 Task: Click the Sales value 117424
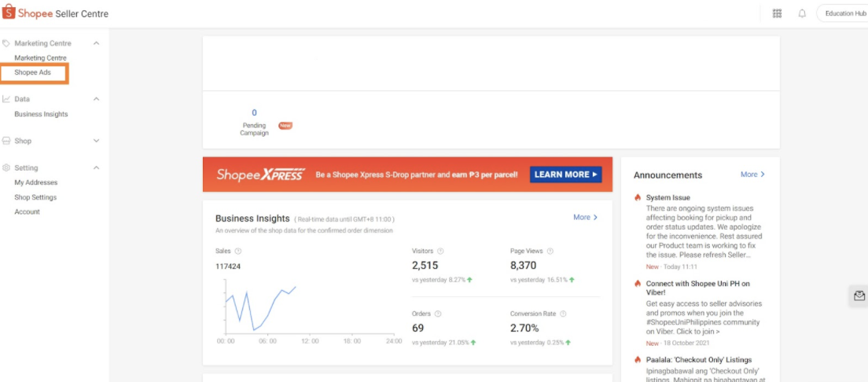pyautogui.click(x=228, y=266)
